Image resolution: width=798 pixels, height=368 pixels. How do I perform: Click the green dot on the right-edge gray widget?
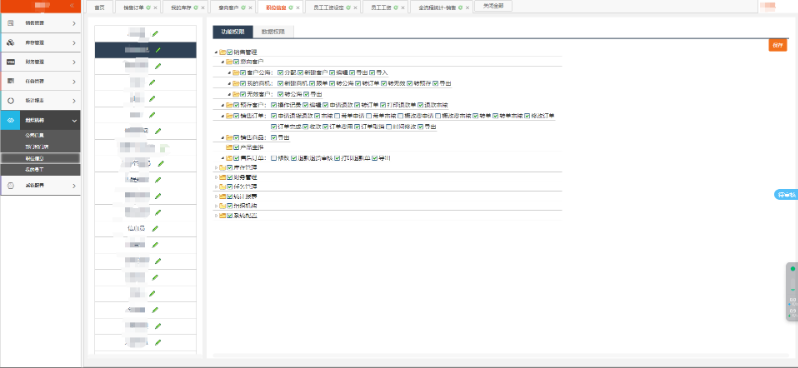click(x=792, y=269)
